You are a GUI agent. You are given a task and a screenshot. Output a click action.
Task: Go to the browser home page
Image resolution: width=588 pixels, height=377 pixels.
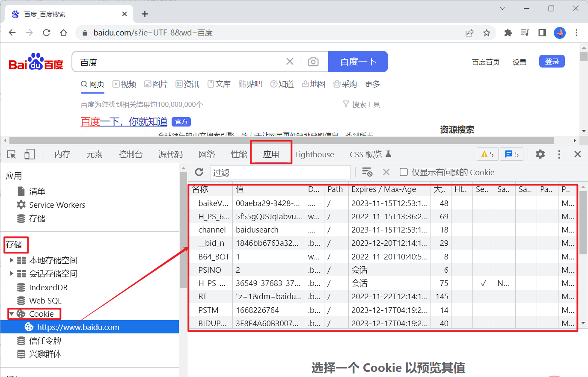[x=64, y=33]
